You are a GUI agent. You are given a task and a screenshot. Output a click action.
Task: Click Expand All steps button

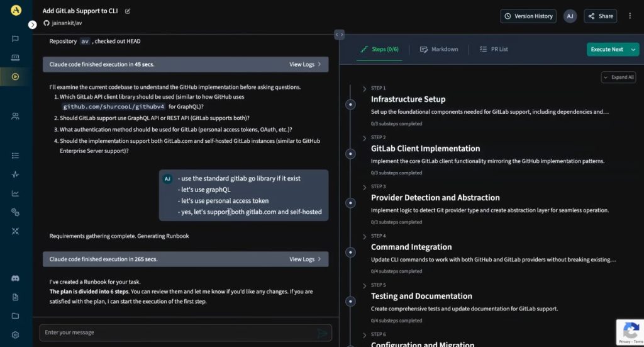point(618,77)
